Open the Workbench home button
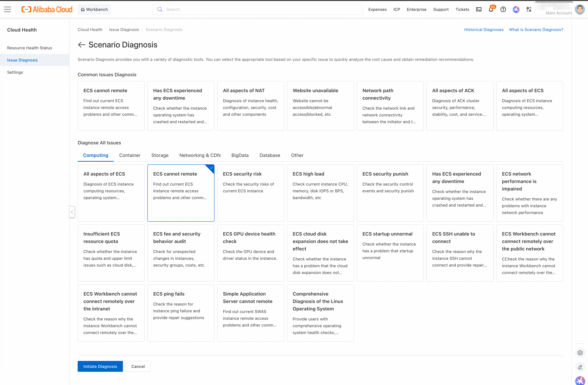The image size is (588, 385). click(x=94, y=9)
